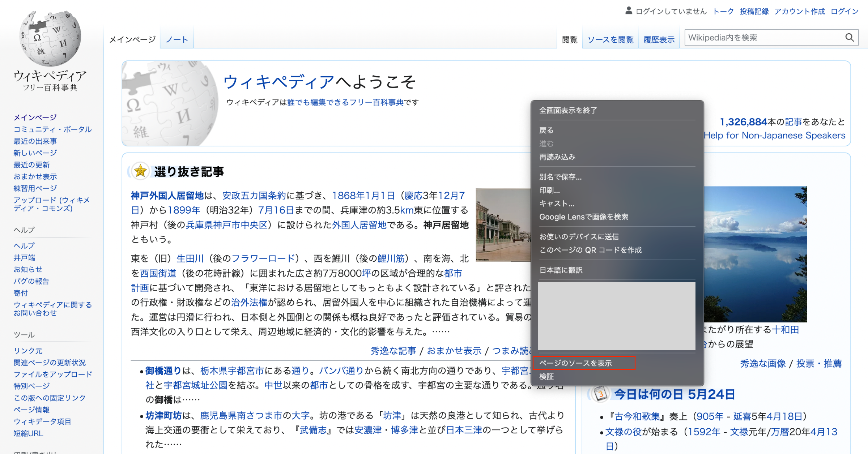Choose キャスト... in context menu
Viewport: 868px width, 454px height.
pos(617,204)
